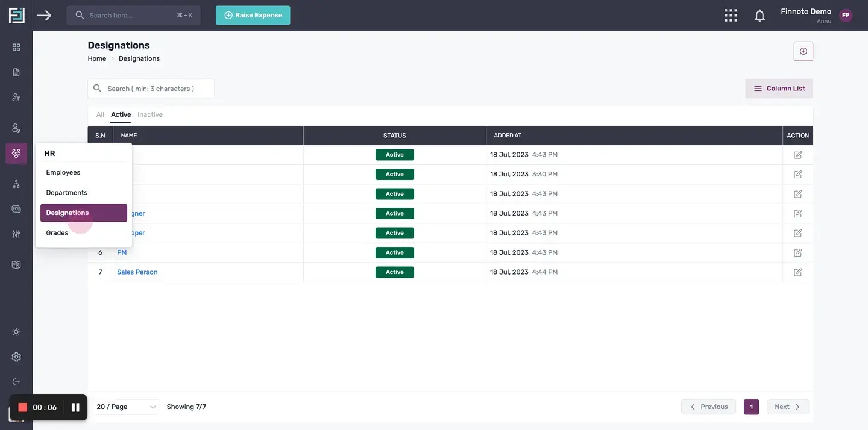Image resolution: width=868 pixels, height=430 pixels.
Task: Open the org chart hierarchy sidebar icon
Action: (x=16, y=184)
